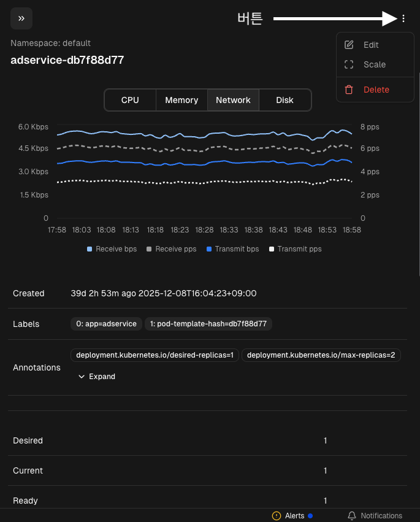The image size is (420, 522).
Task: Click the blue Alerts indicator dot
Action: [x=310, y=516]
